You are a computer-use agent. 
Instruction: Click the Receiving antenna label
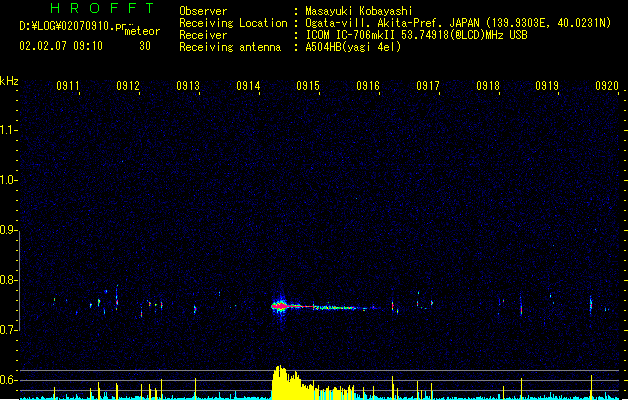coord(230,47)
